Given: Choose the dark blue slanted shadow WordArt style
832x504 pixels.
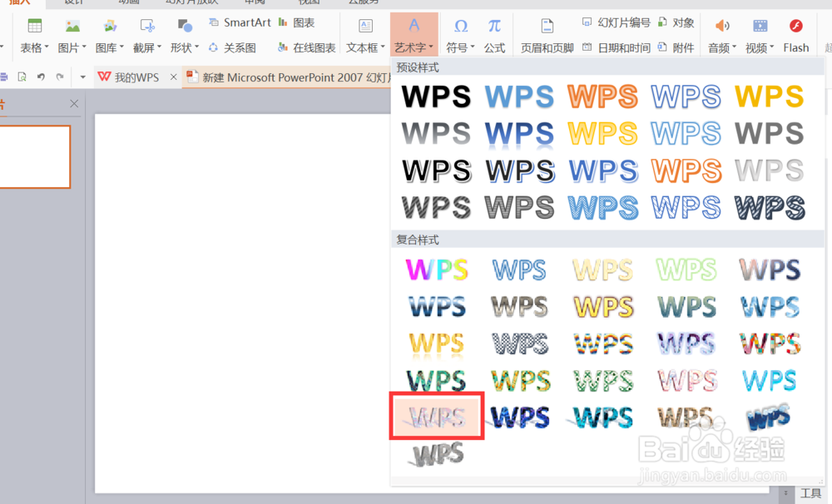Looking at the screenshot, I should [x=519, y=417].
